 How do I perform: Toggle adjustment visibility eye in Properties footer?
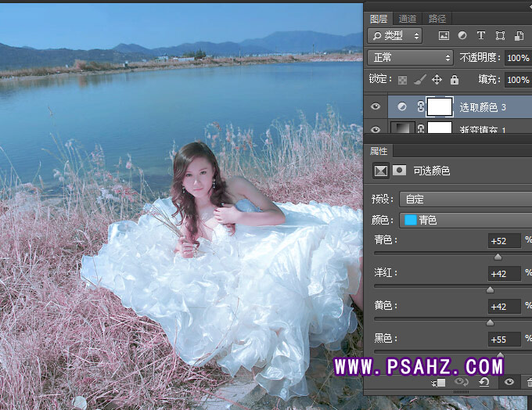509,383
